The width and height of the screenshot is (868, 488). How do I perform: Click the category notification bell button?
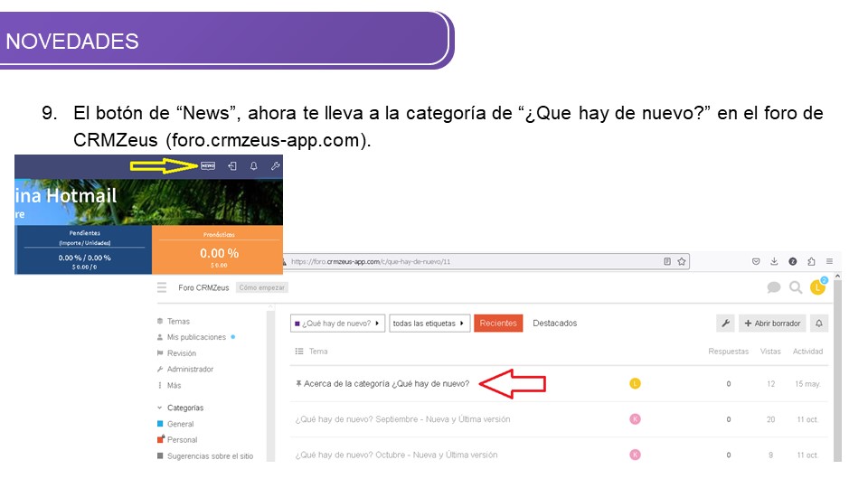[x=819, y=324]
